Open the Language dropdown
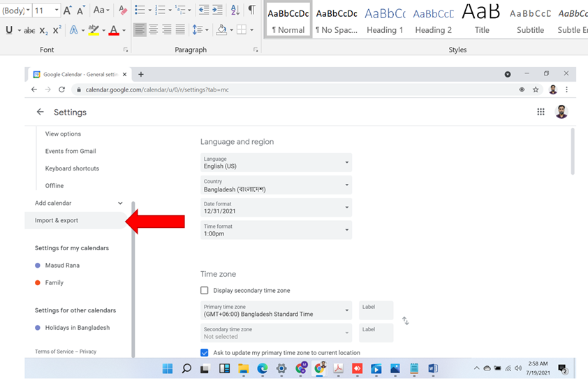This screenshot has width=588, height=390. (276, 163)
